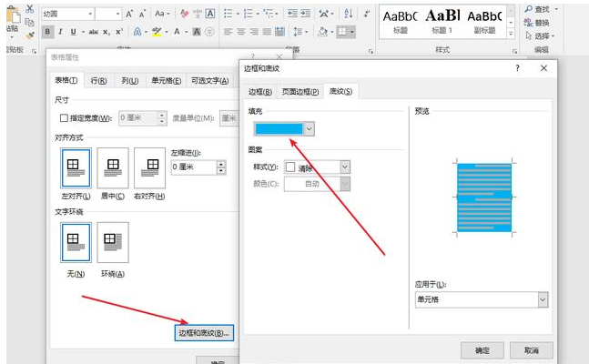Click the Enclosed Characters icon

pos(209,32)
